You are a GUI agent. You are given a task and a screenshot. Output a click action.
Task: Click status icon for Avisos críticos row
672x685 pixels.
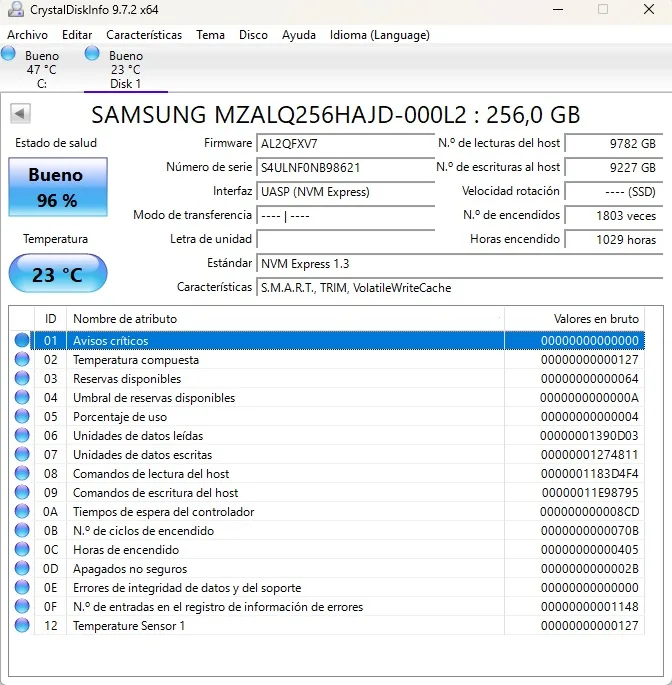click(x=22, y=341)
